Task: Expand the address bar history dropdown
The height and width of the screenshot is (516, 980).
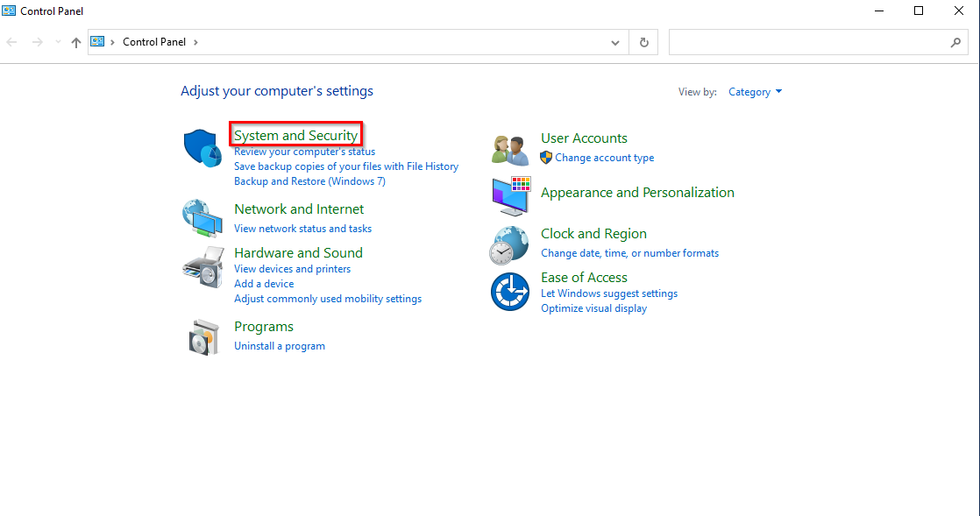Action: pyautogui.click(x=615, y=42)
